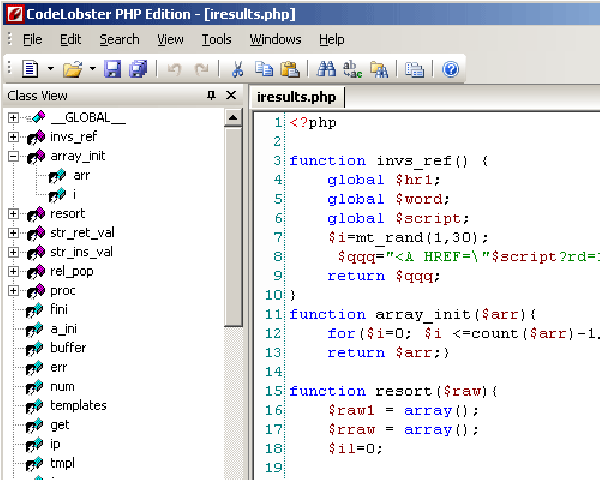This screenshot has width=600, height=480.
Task: Click the Find in Files icon
Action: click(x=378, y=69)
